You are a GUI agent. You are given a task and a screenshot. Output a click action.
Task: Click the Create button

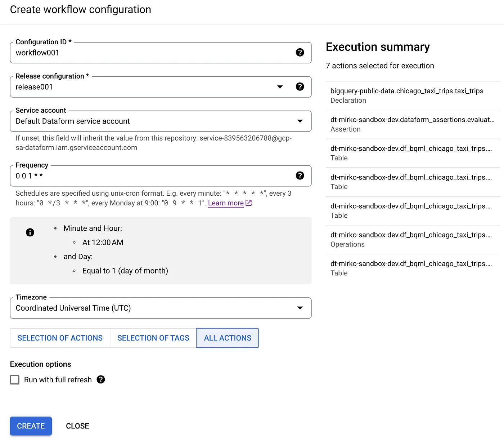31,426
